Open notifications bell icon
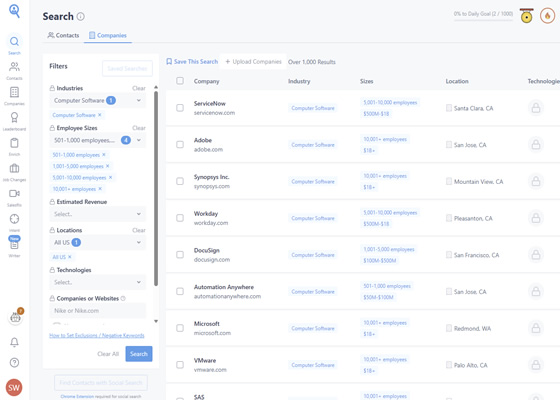Viewport: 560px width, 400px height. [x=14, y=342]
